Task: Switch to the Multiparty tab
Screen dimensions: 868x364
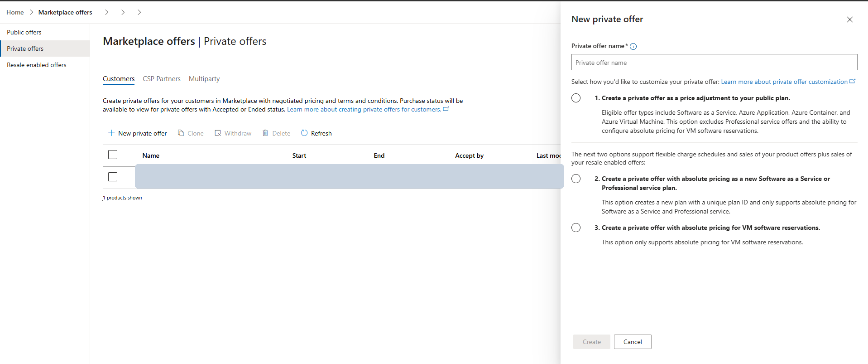Action: (204, 79)
